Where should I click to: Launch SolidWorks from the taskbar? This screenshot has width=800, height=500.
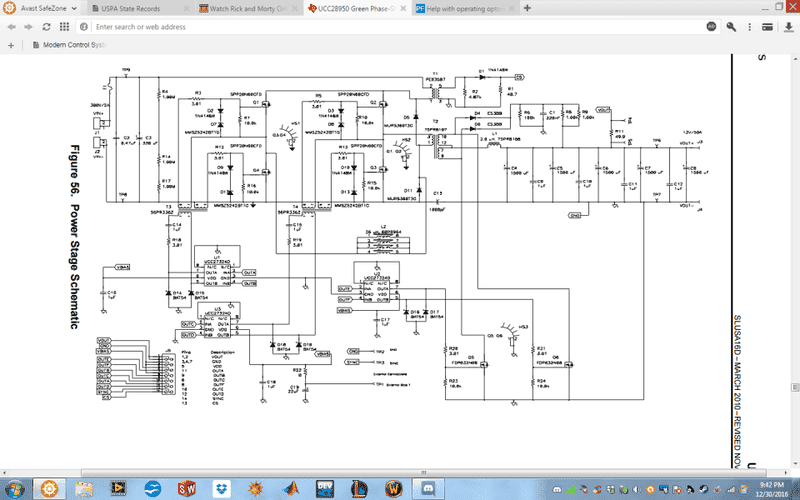[185, 487]
